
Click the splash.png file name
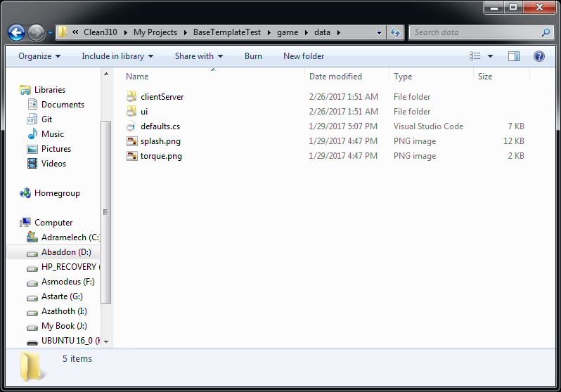pyautogui.click(x=160, y=141)
